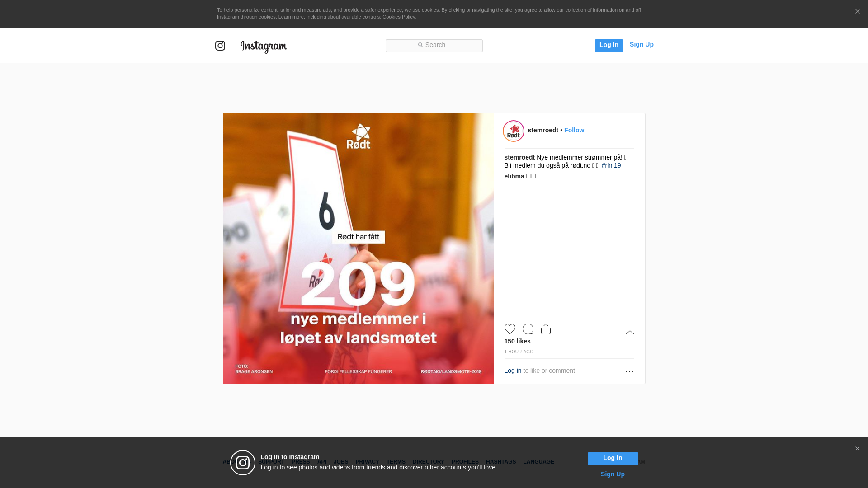Open the stemroedt username in the post header
The height and width of the screenshot is (488, 868).
pyautogui.click(x=543, y=130)
